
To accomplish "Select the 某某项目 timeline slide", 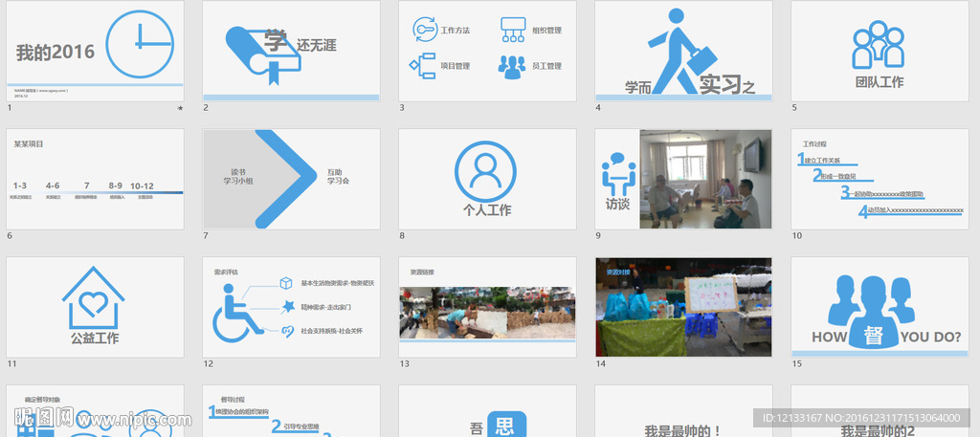I will (x=95, y=179).
